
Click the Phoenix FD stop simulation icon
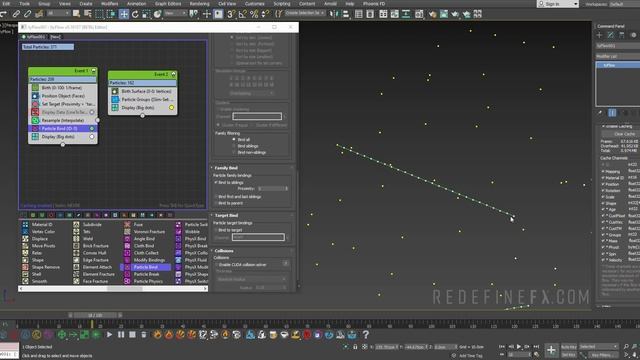(x=132, y=335)
